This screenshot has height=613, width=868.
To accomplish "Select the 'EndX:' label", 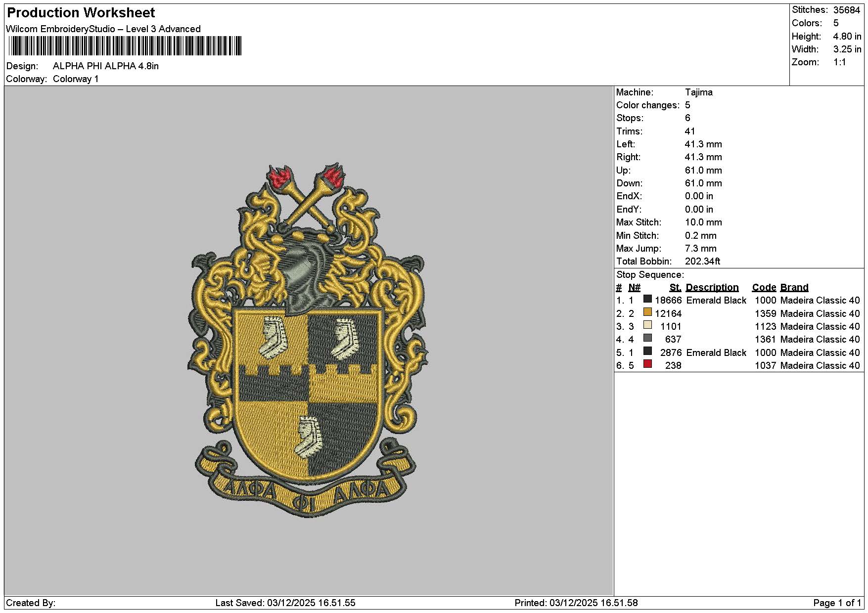I will 629,196.
